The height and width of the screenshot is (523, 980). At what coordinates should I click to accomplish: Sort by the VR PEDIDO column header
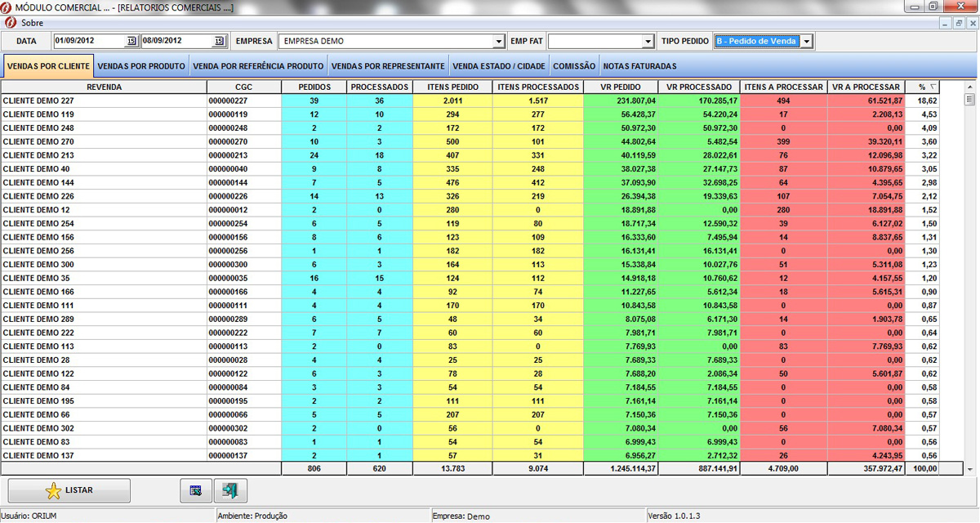621,87
